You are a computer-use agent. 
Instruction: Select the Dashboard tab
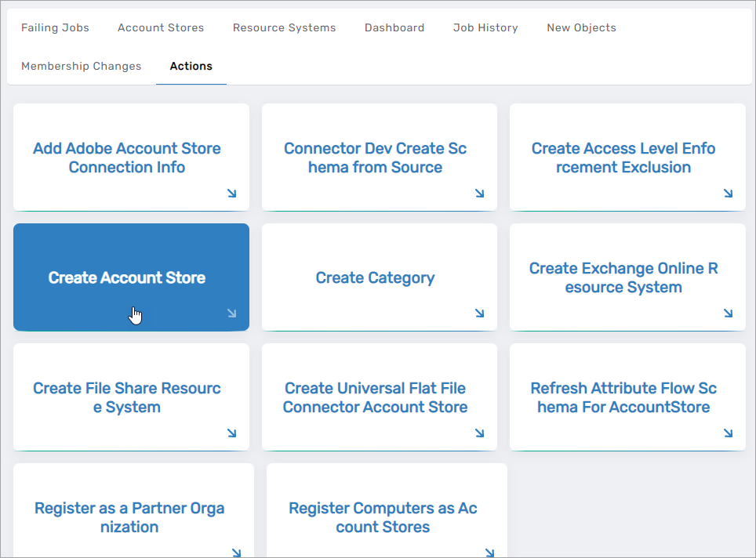click(x=394, y=27)
